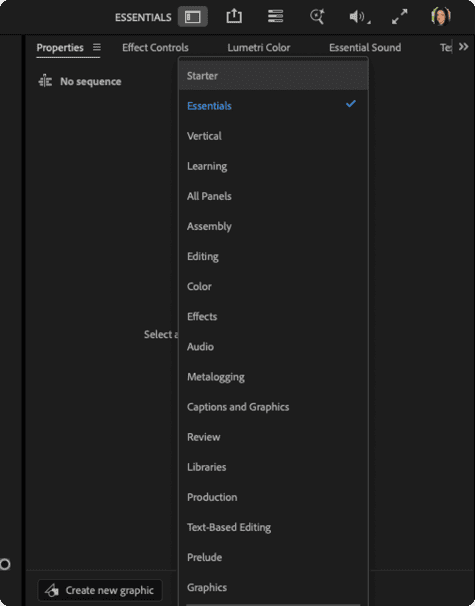This screenshot has height=606, width=475.
Task: Click the Quick Export share icon
Action: pyautogui.click(x=234, y=16)
